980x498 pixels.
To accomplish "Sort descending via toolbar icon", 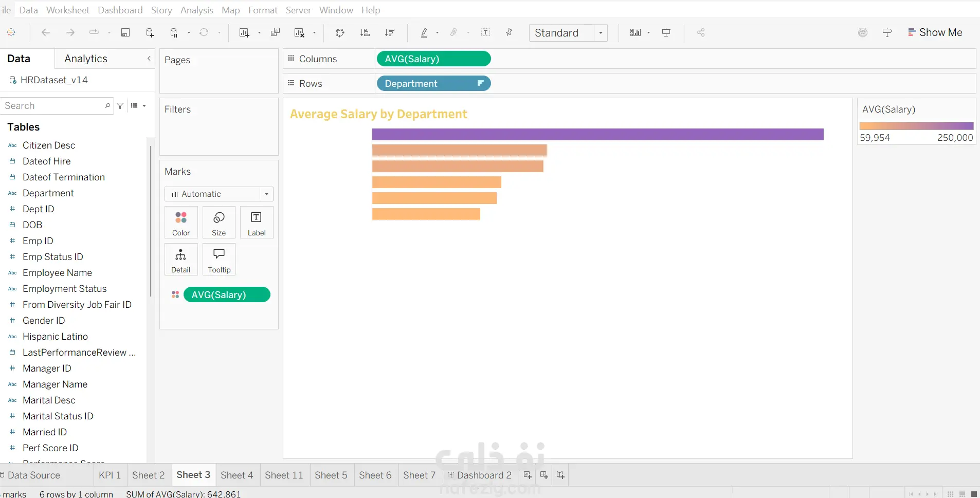I will [x=390, y=32].
